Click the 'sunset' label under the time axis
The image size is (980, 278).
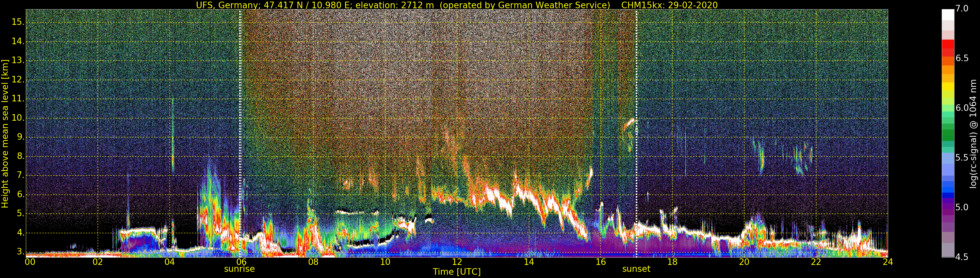[x=636, y=269]
